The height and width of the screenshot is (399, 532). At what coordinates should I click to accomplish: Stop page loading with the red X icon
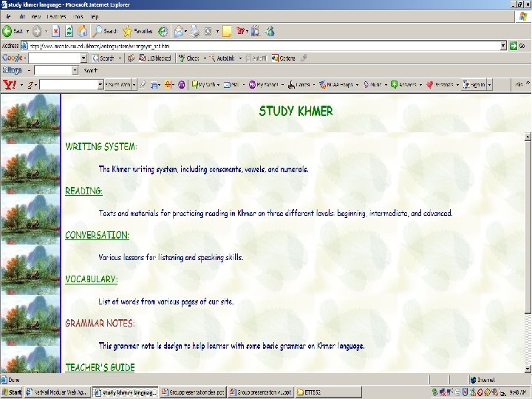(x=55, y=32)
